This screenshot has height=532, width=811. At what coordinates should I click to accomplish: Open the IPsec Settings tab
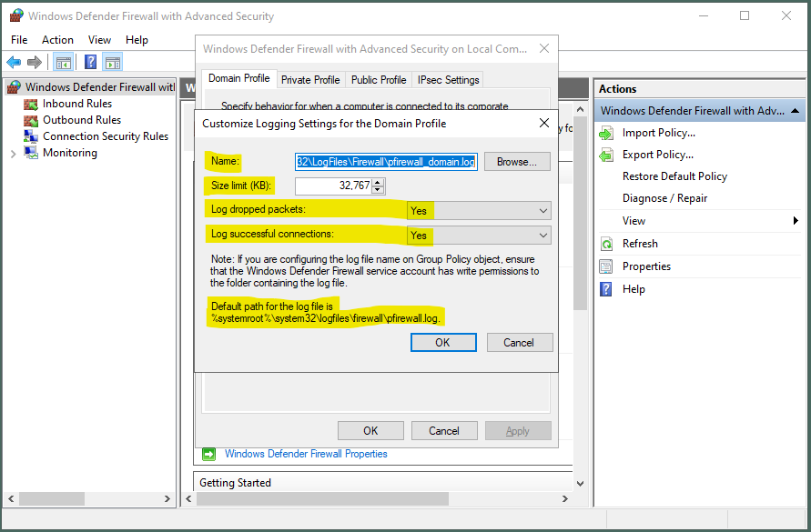[448, 80]
